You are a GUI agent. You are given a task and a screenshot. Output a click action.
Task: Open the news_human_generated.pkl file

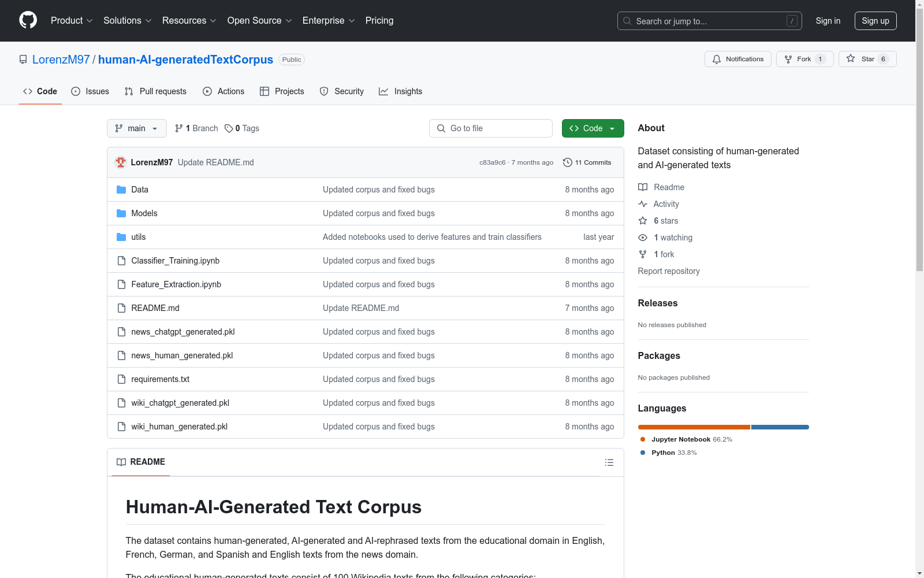pyautogui.click(x=182, y=355)
